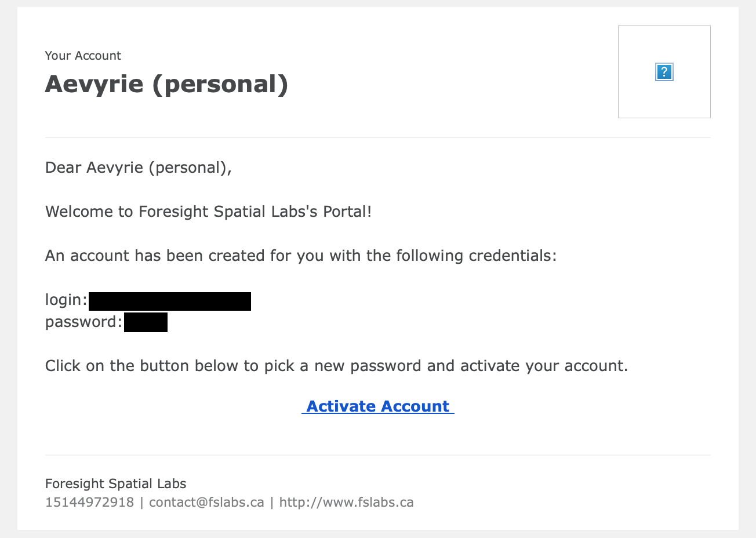Click the divider line below the header
This screenshot has width=756, height=538.
[x=377, y=137]
